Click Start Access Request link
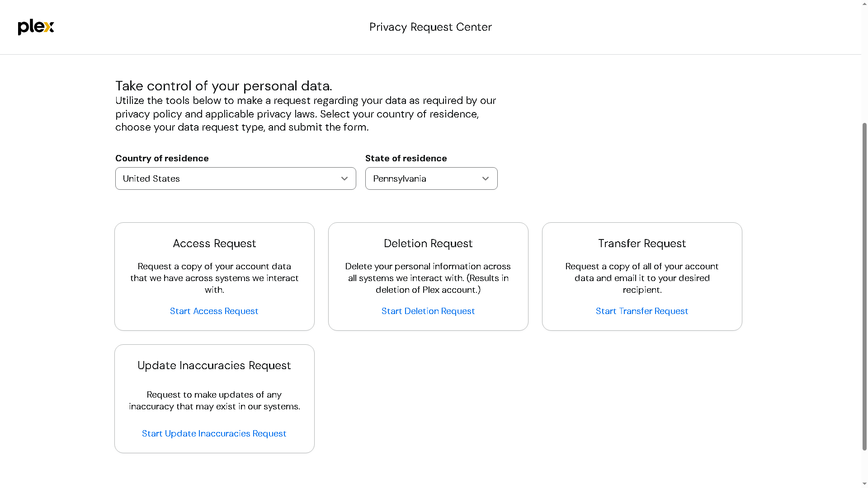868x488 pixels. [214, 311]
